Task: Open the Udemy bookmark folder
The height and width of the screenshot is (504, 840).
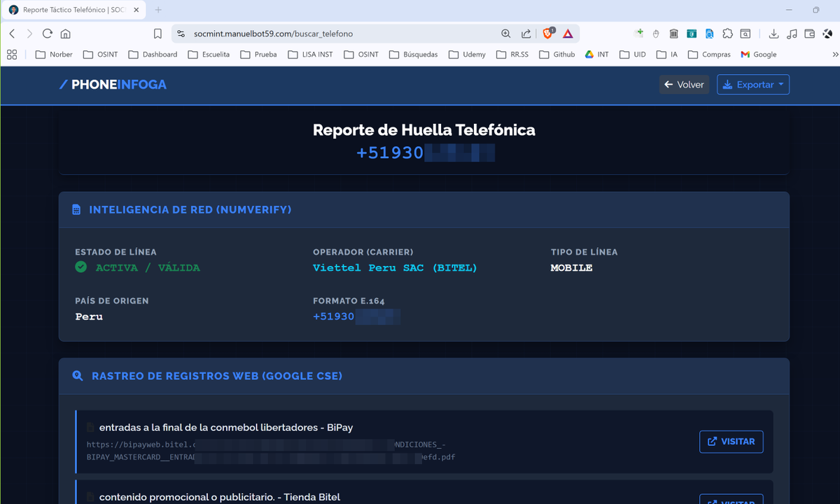Action: pos(467,54)
